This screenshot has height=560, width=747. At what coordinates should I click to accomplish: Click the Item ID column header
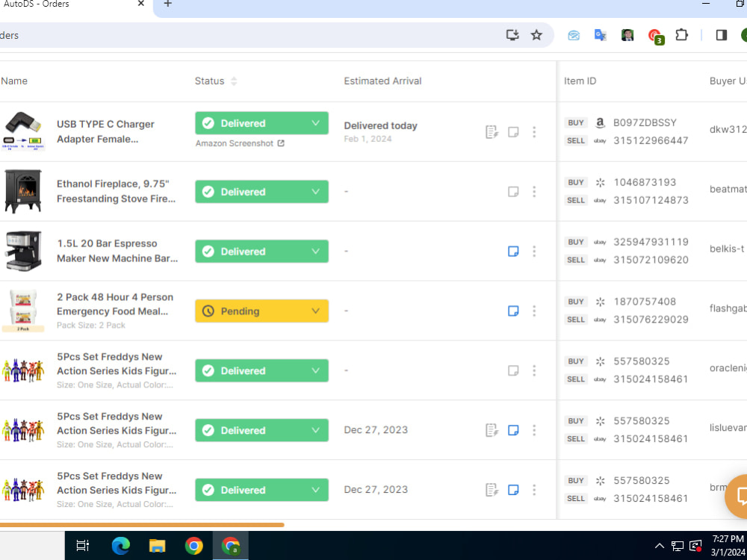tap(580, 81)
